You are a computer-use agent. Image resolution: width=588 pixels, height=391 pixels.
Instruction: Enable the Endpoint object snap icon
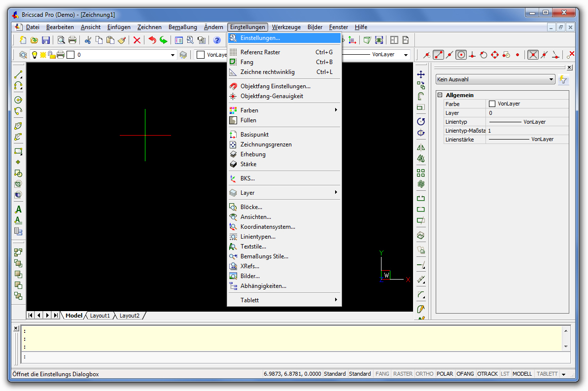(x=438, y=55)
